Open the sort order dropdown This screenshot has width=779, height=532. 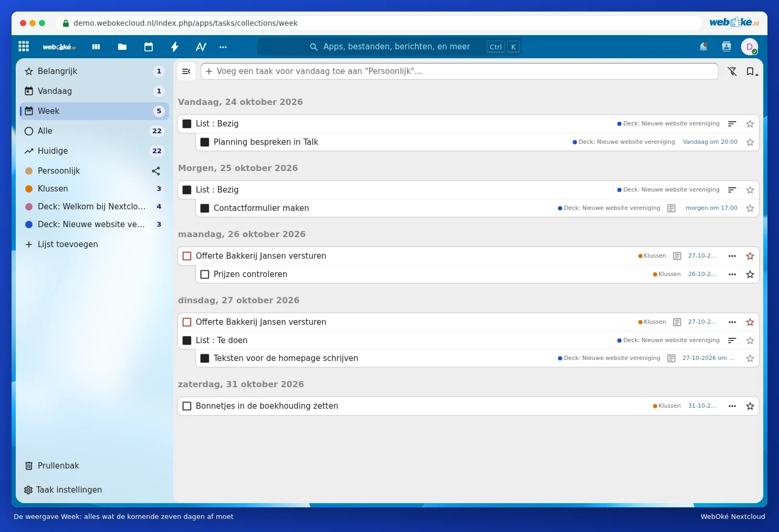(752, 71)
